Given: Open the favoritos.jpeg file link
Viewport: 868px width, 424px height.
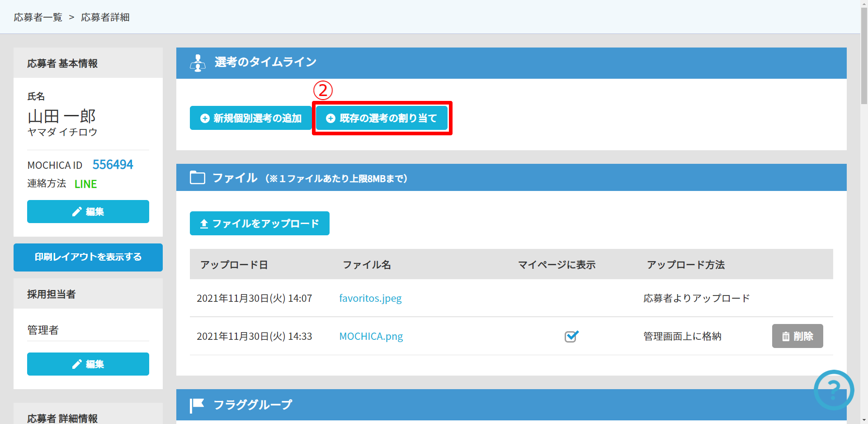Looking at the screenshot, I should coord(370,298).
